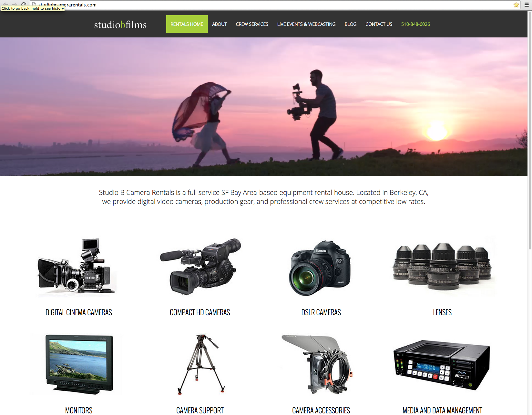Open Contact Us page
Viewport: 532px width, 415px height.
(x=379, y=24)
